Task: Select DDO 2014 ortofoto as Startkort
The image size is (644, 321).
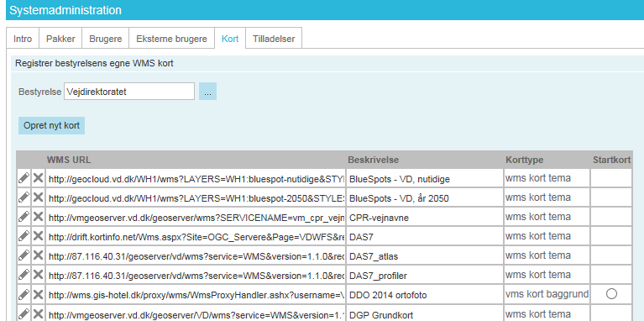Action: click(611, 293)
